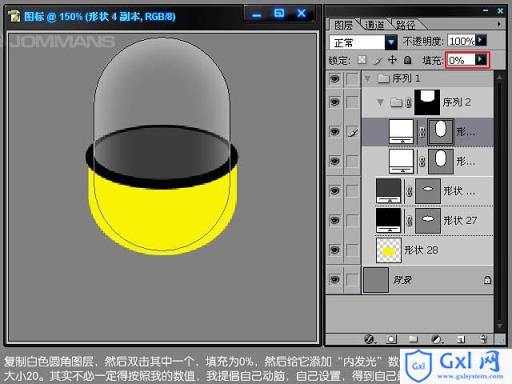Click the 填充 0% input field
This screenshot has width=512, height=384.
[461, 60]
